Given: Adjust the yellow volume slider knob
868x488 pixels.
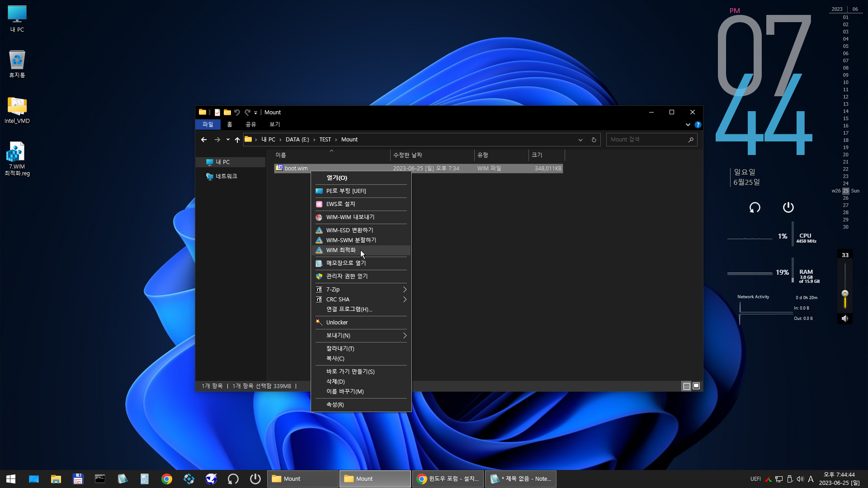Looking at the screenshot, I should tap(845, 293).
